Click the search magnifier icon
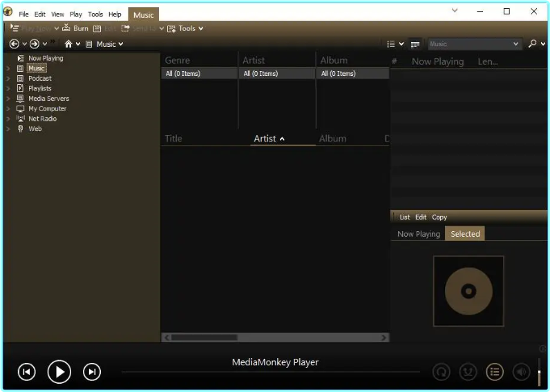This screenshot has width=550, height=392. point(533,43)
